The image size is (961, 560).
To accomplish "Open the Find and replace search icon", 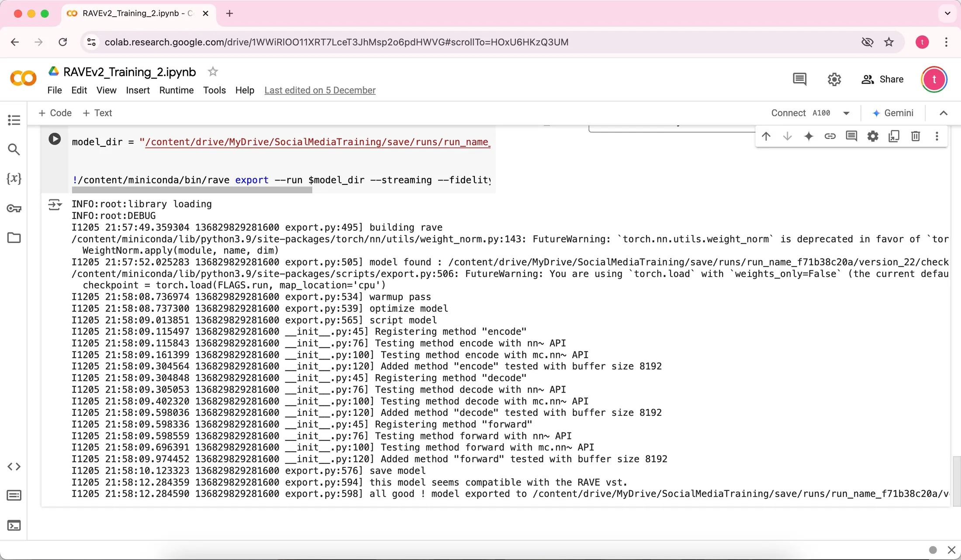I will [14, 149].
